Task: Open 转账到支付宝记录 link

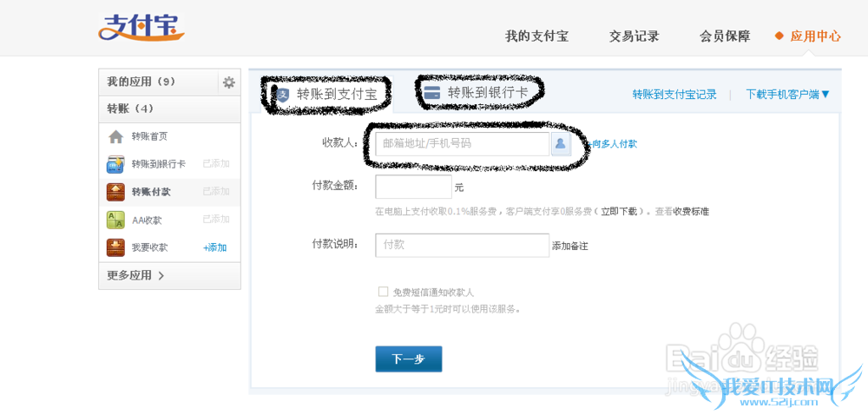Action: point(674,95)
